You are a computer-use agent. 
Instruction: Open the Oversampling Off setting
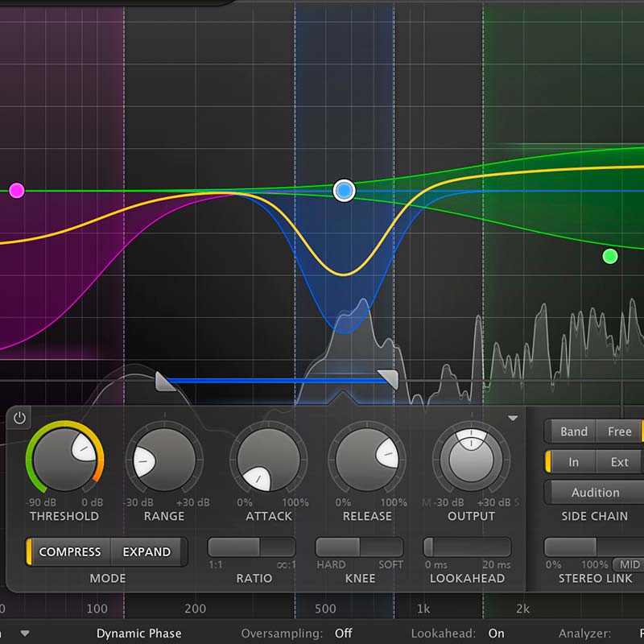coord(344,634)
